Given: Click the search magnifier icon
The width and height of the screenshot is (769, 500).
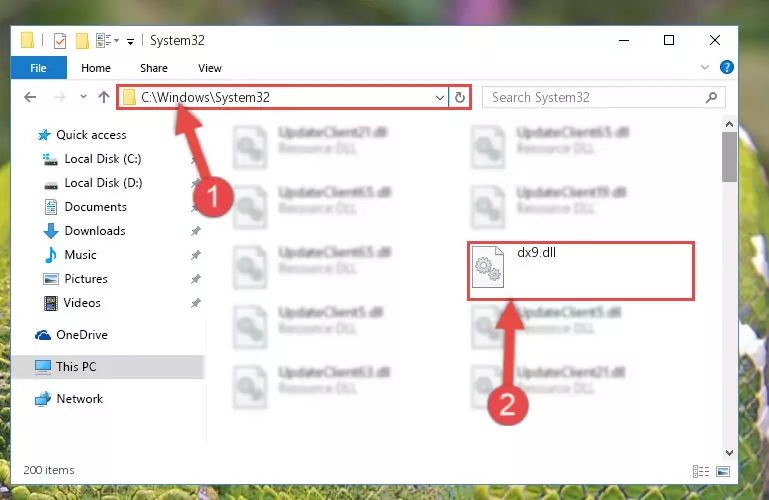Looking at the screenshot, I should (711, 98).
